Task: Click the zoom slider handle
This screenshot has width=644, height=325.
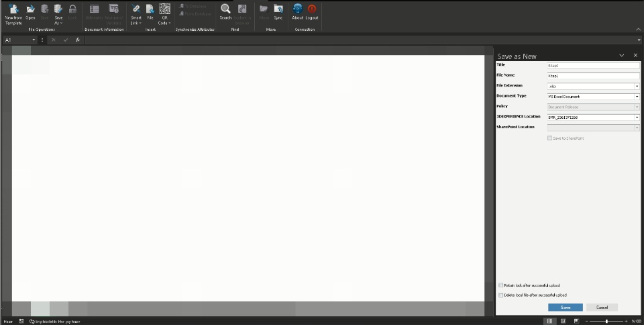Action: coord(606,321)
